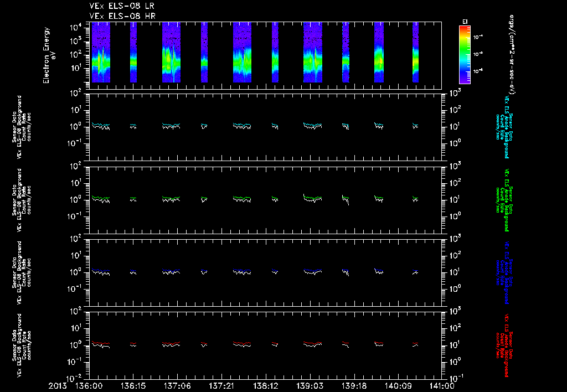Image resolution: width=567 pixels, height=392 pixels.
Task: Click the left axis label of cyan-trace panel
Action: tap(22, 127)
